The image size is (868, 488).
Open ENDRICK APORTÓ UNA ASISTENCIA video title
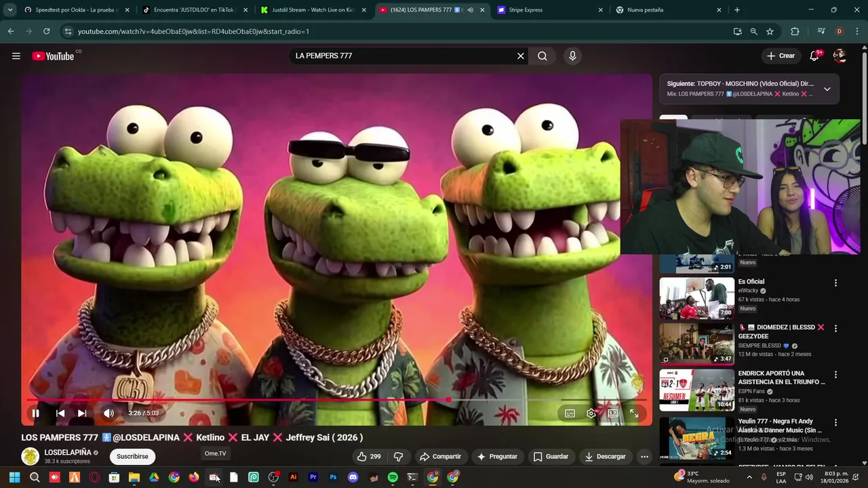pos(781,378)
